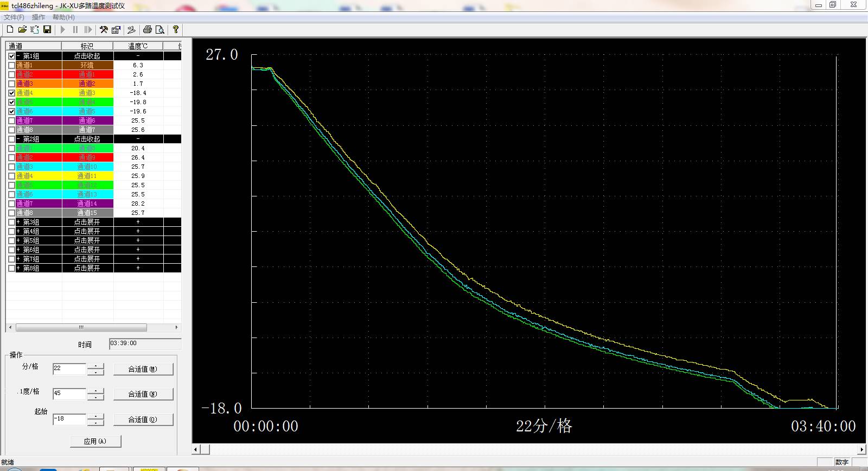This screenshot has height=471, width=868.
Task: Click the channel list horizontal scrollbar thumb
Action: (81, 328)
